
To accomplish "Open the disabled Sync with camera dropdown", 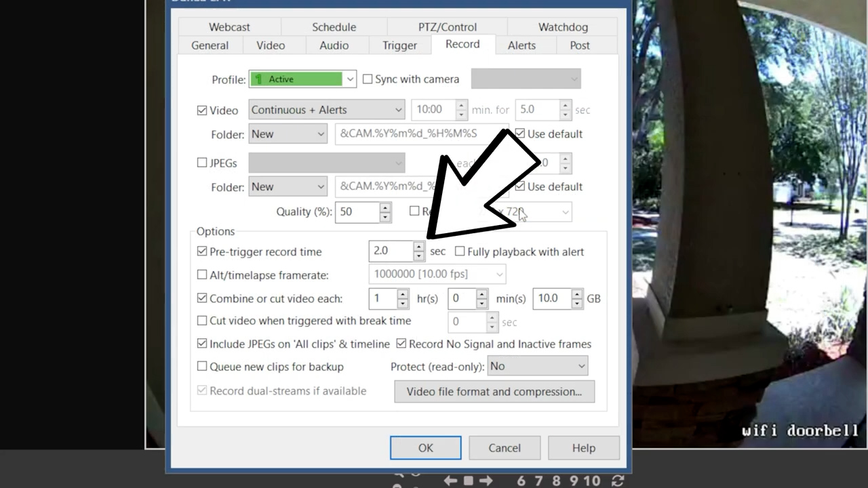I will point(526,79).
